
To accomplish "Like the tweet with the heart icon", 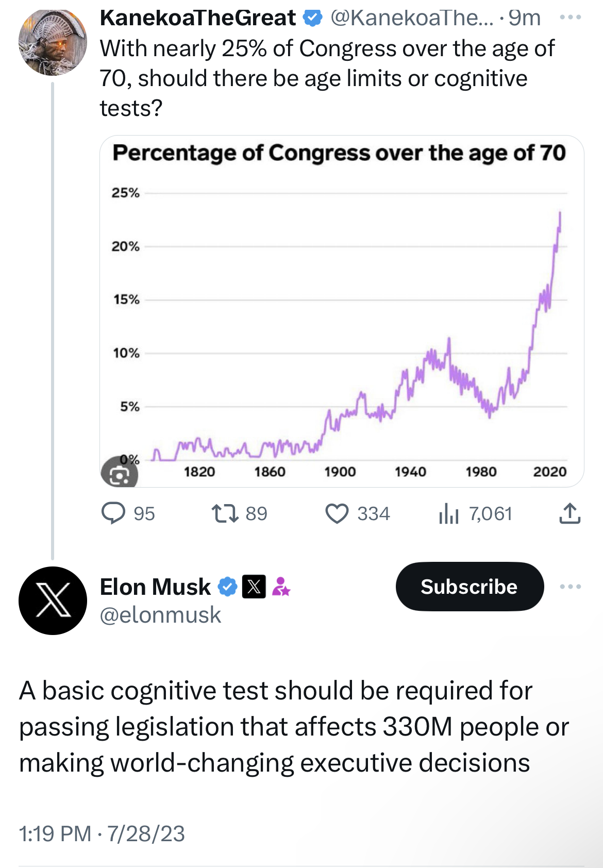I will pos(337,514).
